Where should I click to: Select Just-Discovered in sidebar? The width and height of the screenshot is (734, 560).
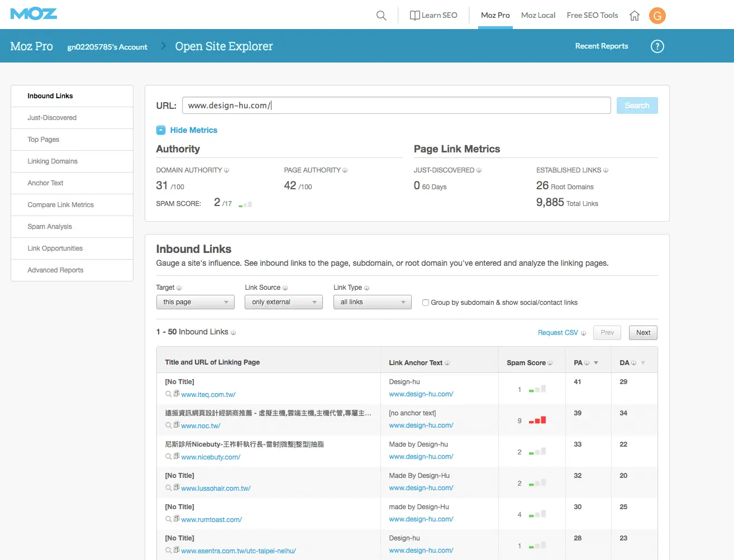[x=72, y=118]
